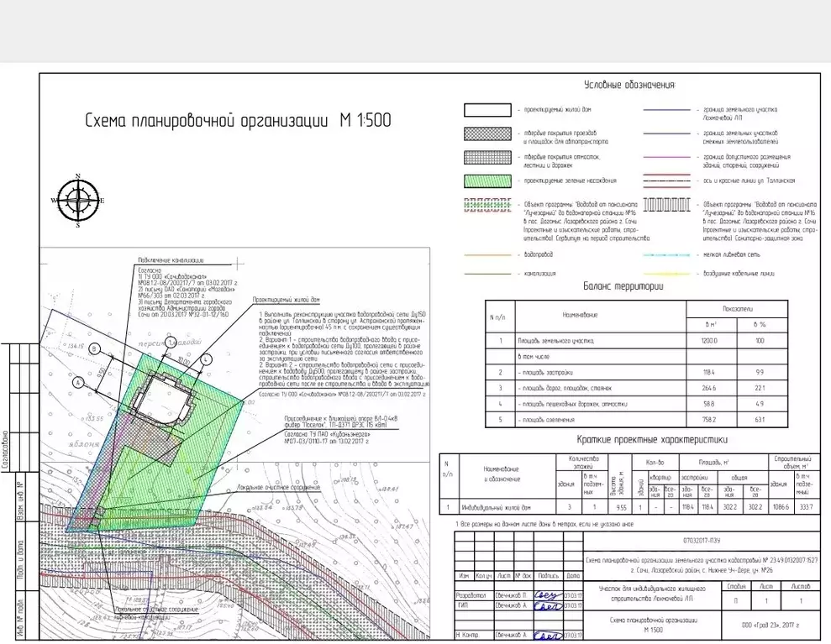Click the 'проектируемые зеленые насаждения' legend label
This screenshot has width=831, height=644.
click(571, 181)
